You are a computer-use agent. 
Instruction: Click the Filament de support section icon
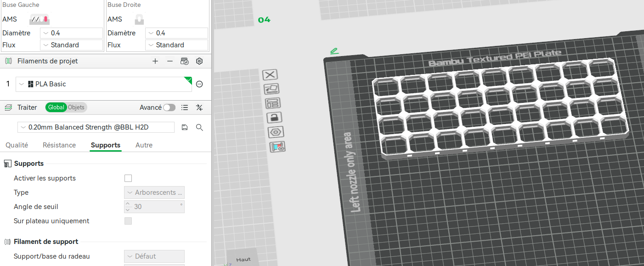pyautogui.click(x=7, y=242)
